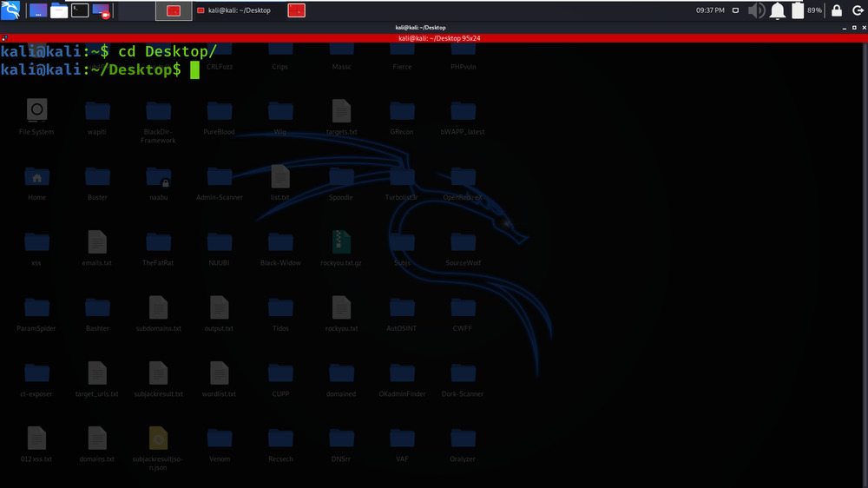Select the Admin-Scanner desktop folder
This screenshot has width=868, height=488.
[x=220, y=183]
